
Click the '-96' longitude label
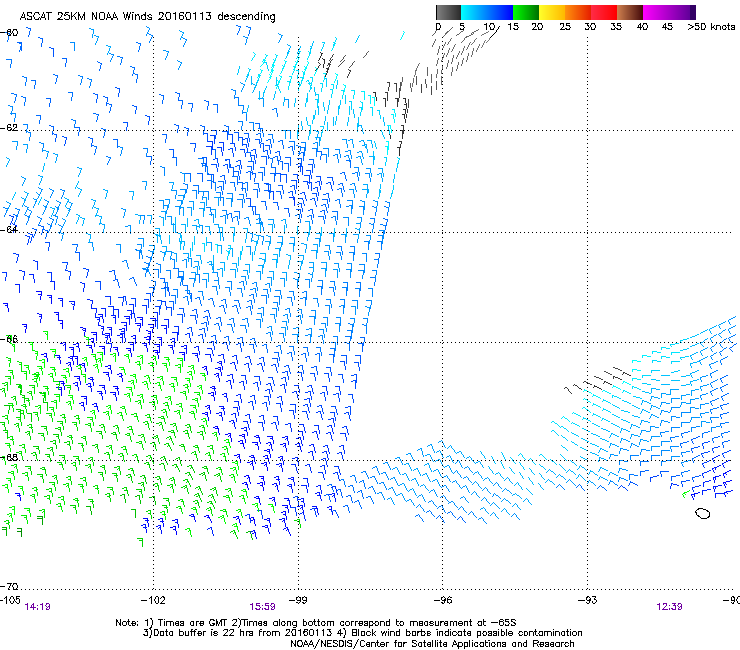[x=443, y=600]
